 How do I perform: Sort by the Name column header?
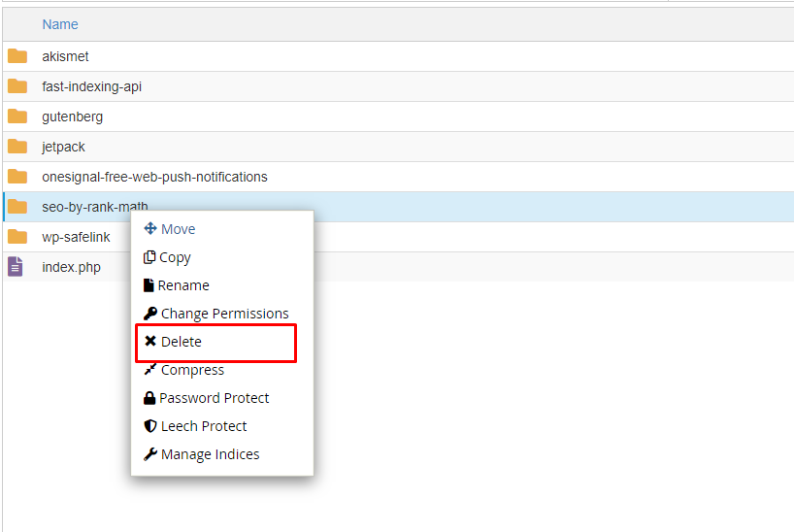[60, 24]
